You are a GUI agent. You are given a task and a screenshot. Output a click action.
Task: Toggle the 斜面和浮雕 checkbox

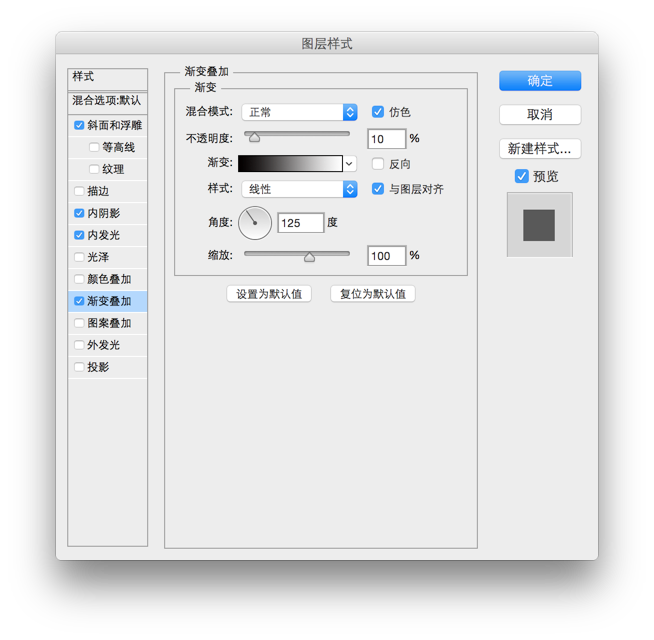79,125
